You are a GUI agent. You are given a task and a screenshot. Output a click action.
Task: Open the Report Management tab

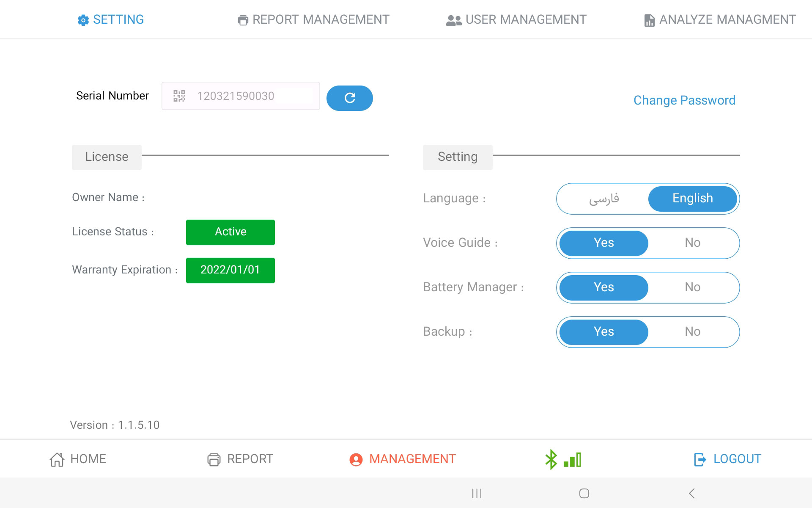click(x=313, y=19)
